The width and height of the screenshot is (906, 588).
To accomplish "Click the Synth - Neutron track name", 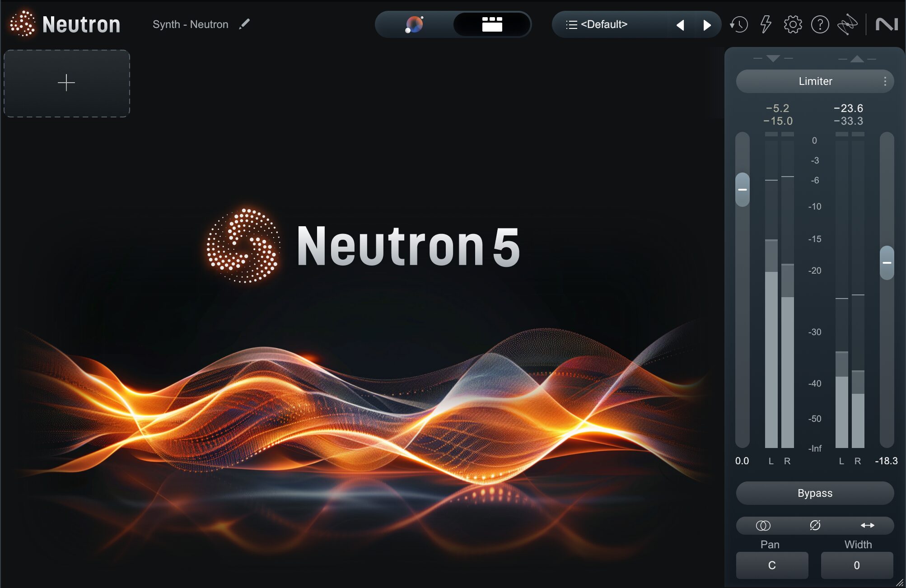I will click(190, 24).
